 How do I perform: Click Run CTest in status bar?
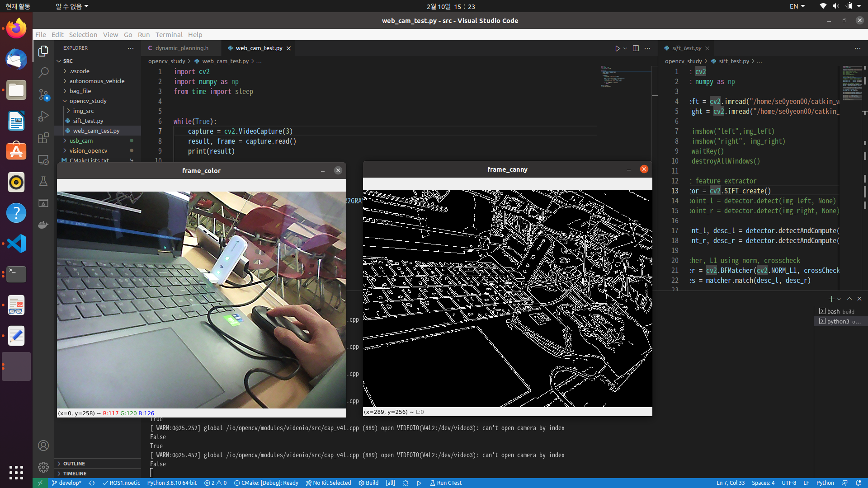[x=446, y=483]
